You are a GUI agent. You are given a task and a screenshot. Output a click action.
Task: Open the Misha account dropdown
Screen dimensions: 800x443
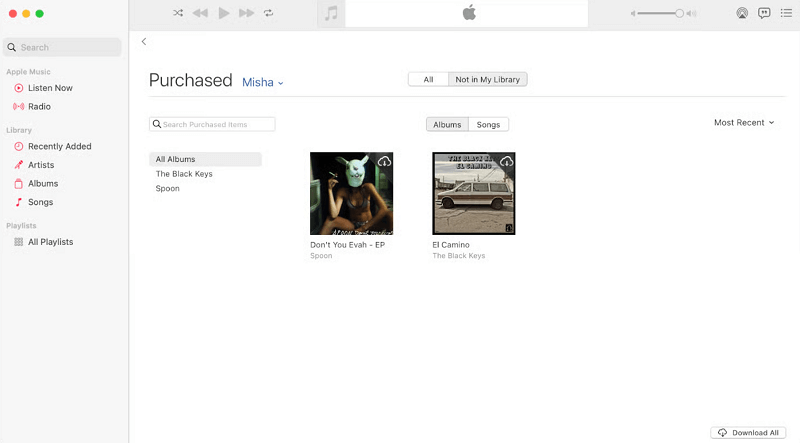click(262, 82)
